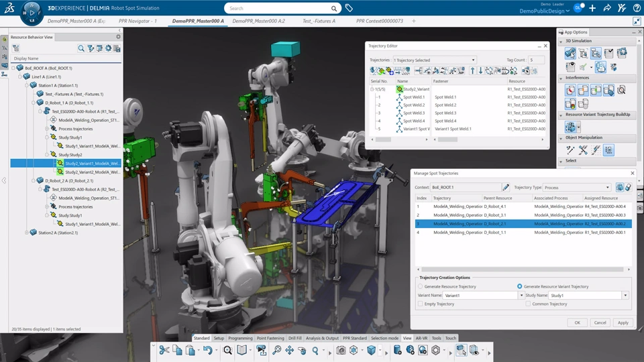
Task: Switch to the Programming toolbar tab
Action: tap(240, 339)
